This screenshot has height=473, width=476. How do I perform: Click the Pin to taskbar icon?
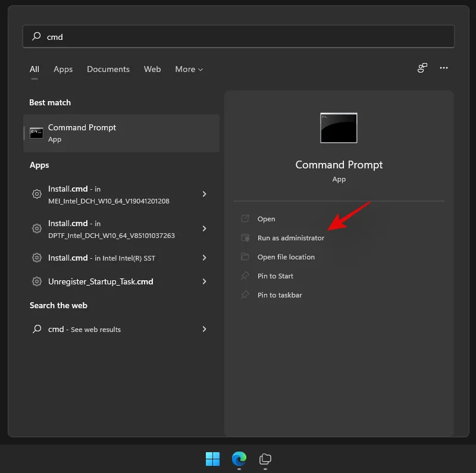[246, 295]
